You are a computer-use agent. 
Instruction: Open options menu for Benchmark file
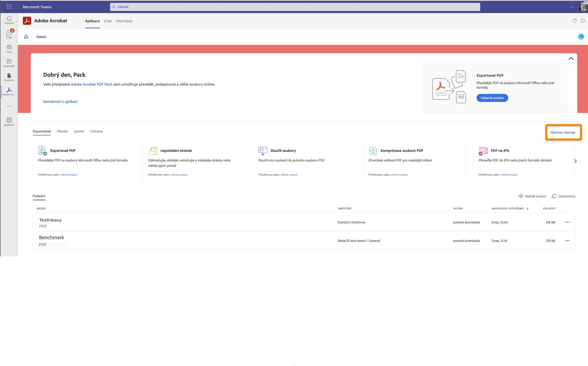567,241
